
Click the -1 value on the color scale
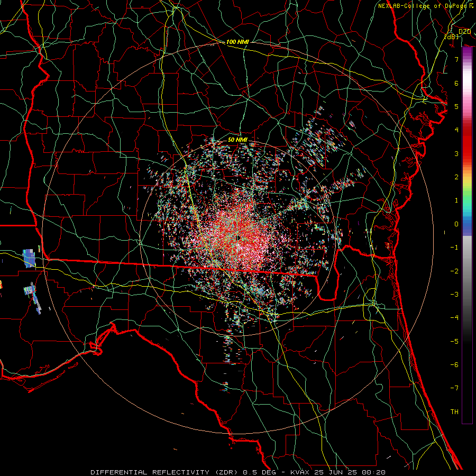(454, 248)
